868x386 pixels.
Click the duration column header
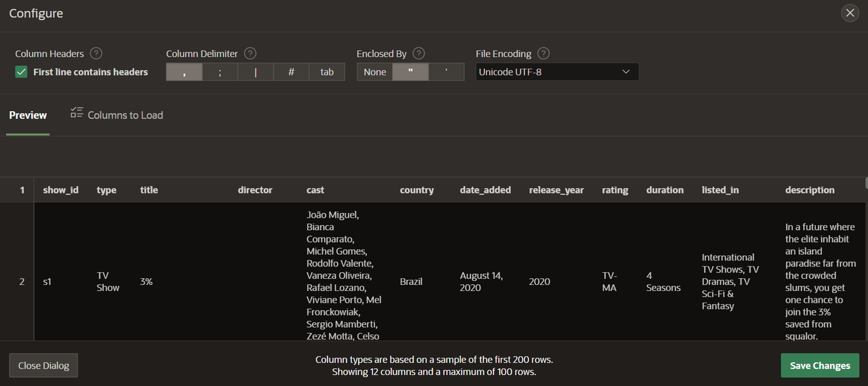click(x=665, y=190)
